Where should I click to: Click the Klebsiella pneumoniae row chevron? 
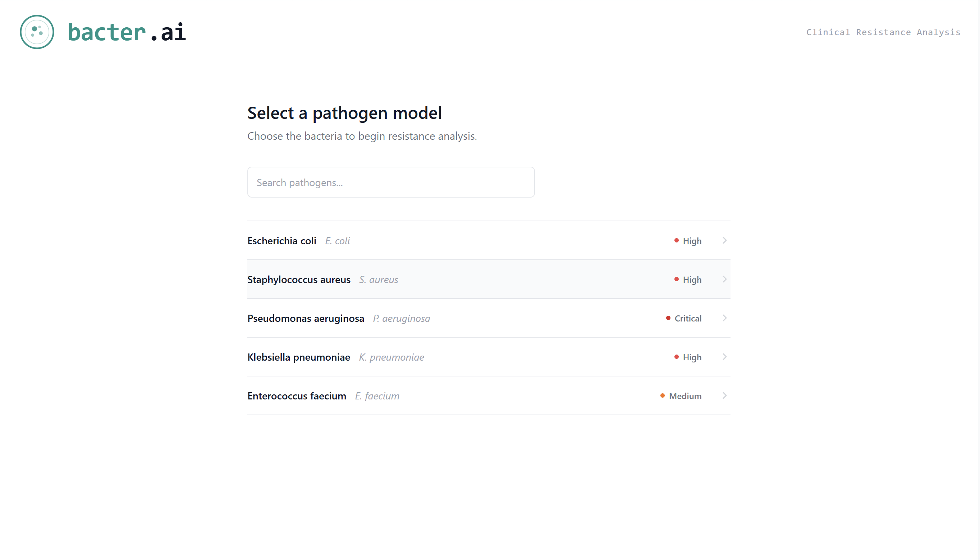[x=724, y=357]
